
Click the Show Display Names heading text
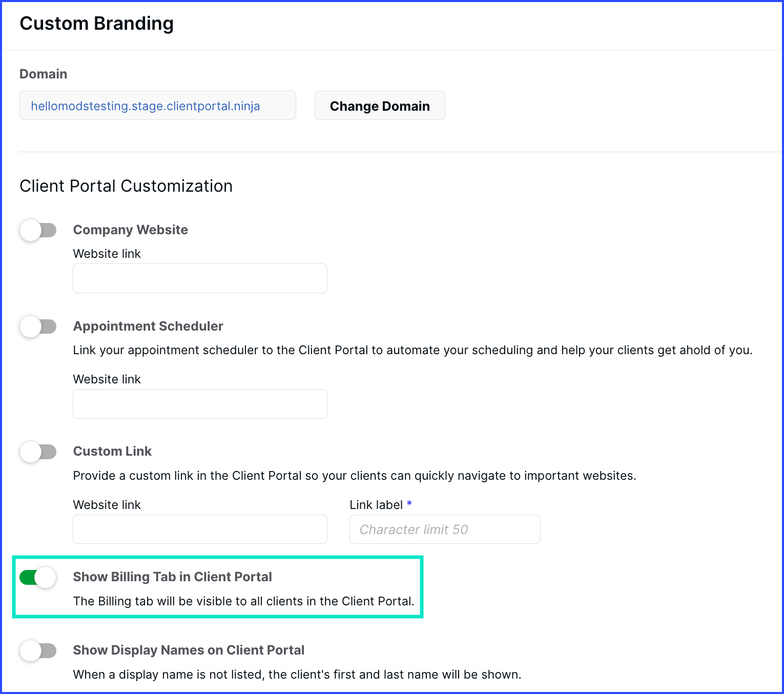[189, 650]
